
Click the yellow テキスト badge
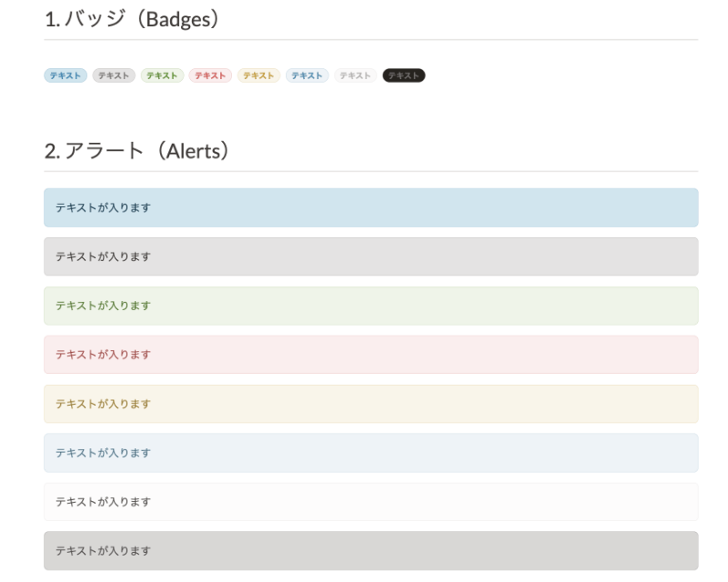click(258, 75)
